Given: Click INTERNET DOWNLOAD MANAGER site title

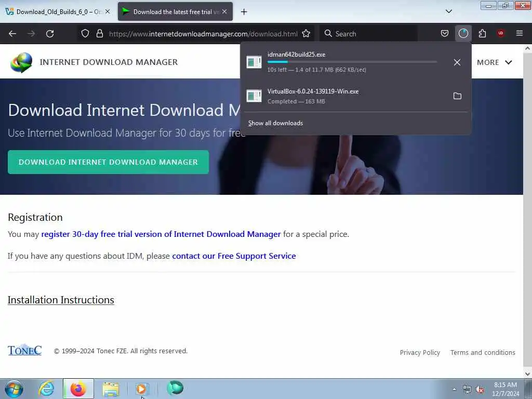Looking at the screenshot, I should click(109, 62).
